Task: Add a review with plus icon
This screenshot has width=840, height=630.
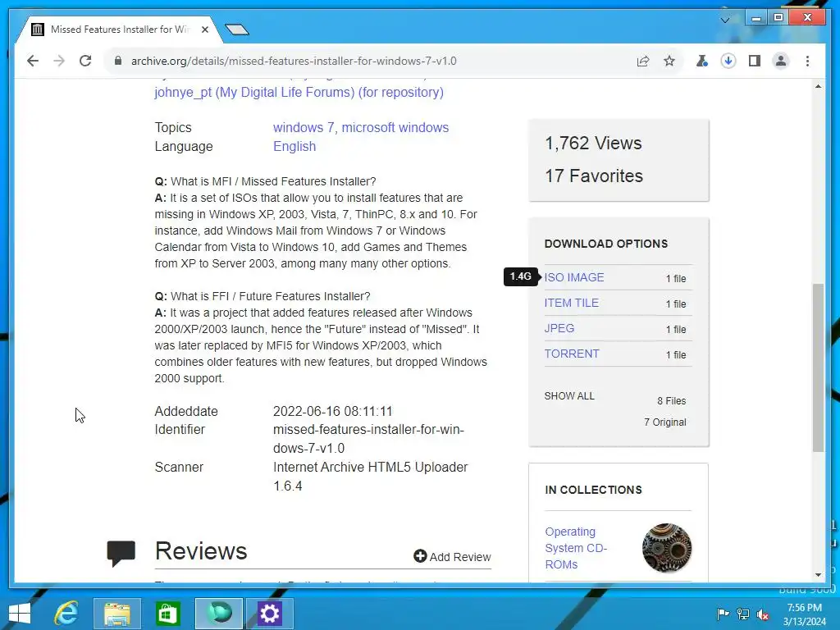Action: 452,557
